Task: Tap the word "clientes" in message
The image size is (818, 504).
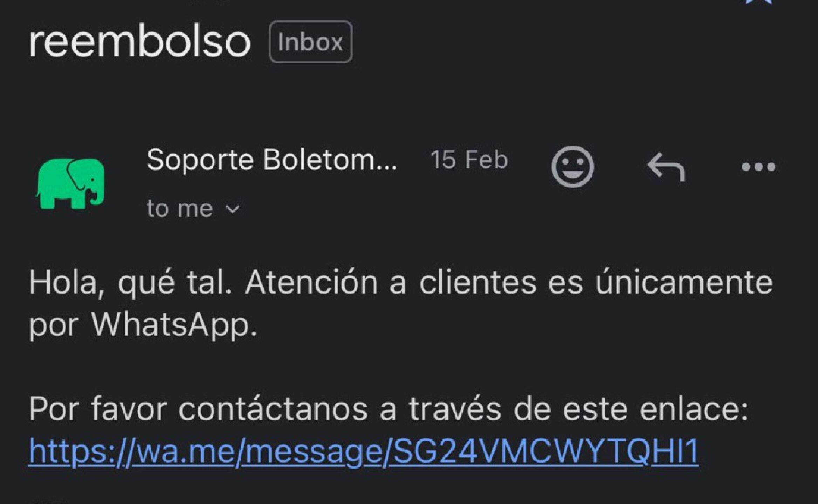Action: [477, 283]
